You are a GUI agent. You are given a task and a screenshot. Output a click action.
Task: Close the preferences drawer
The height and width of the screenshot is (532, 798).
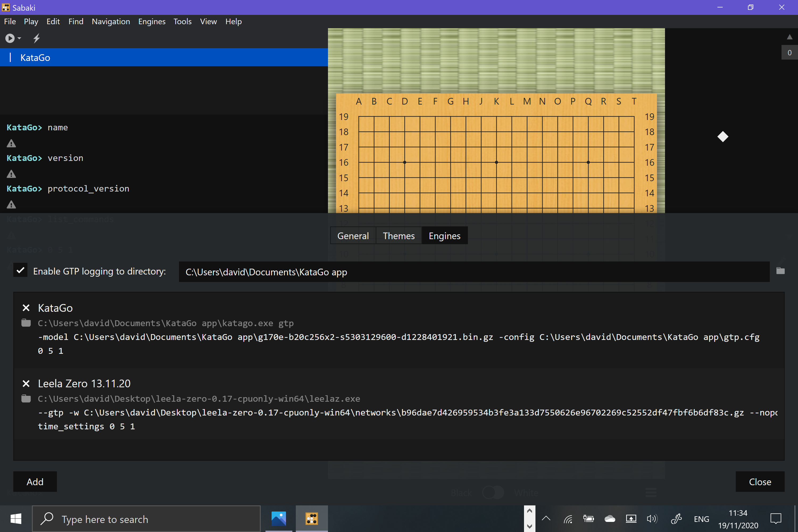pyautogui.click(x=760, y=481)
